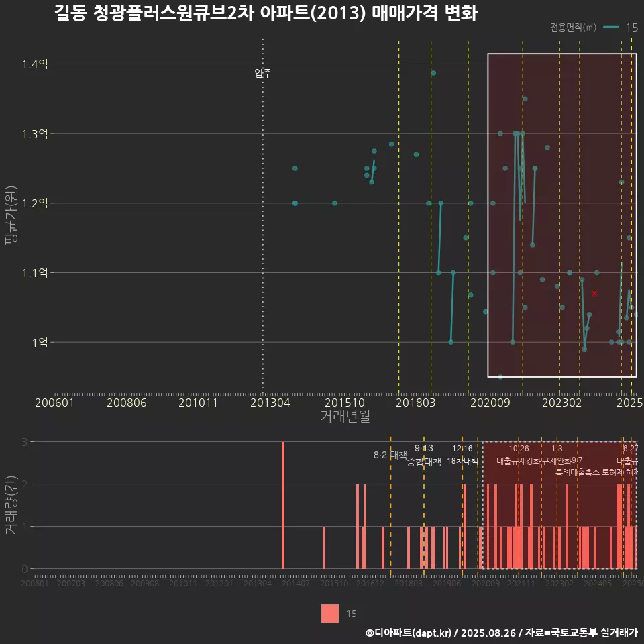
Task: Click the 10.26 대출규제강화 annotation
Action: (x=519, y=455)
